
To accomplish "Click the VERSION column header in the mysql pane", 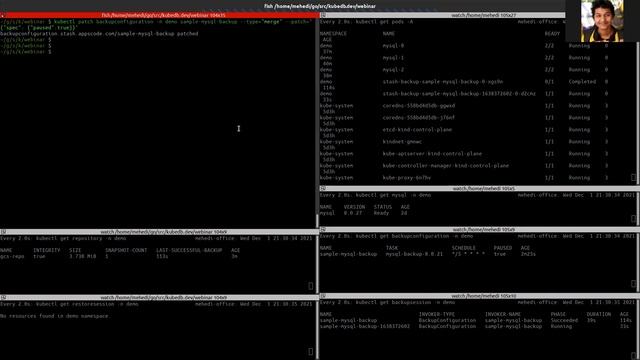I will point(354,207).
